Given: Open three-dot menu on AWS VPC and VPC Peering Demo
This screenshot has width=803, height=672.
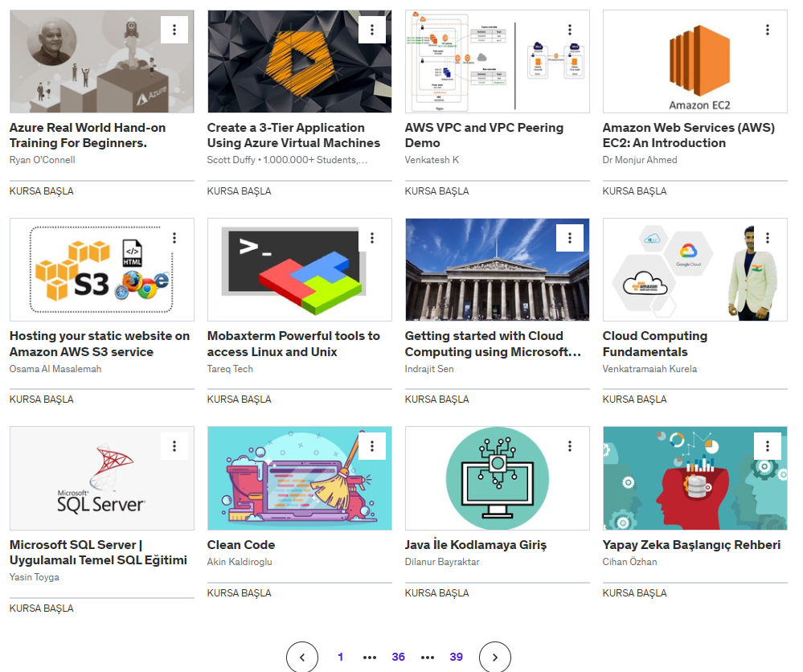Looking at the screenshot, I should coord(570,30).
